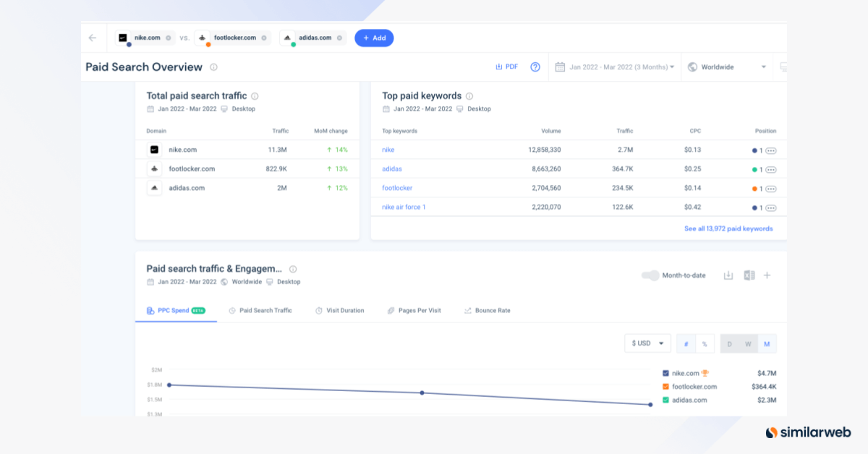This screenshot has width=868, height=454.
Task: Open the $ USD currency dropdown
Action: coord(647,343)
